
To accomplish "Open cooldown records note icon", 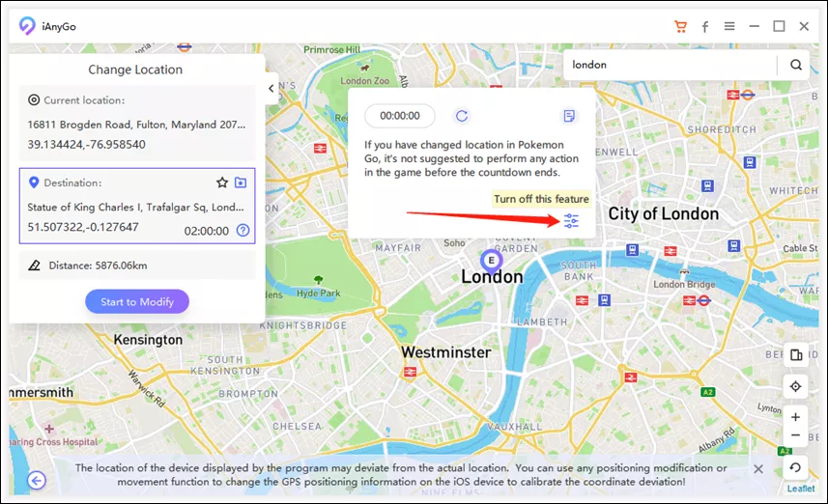I will tap(569, 116).
